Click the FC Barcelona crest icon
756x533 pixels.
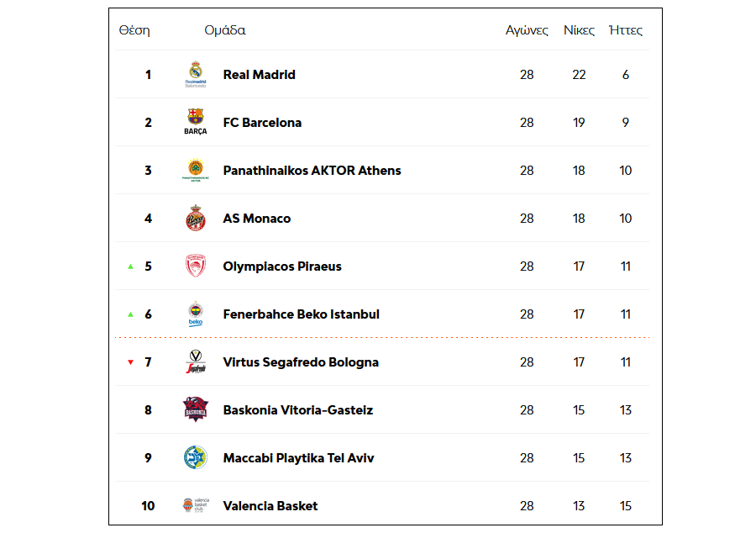pyautogui.click(x=195, y=122)
